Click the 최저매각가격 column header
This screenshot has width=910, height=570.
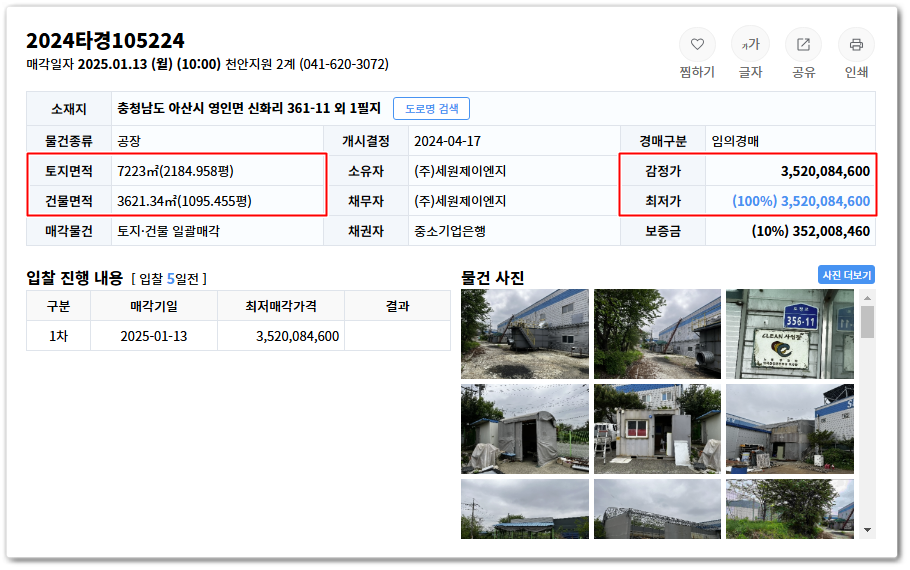281,306
